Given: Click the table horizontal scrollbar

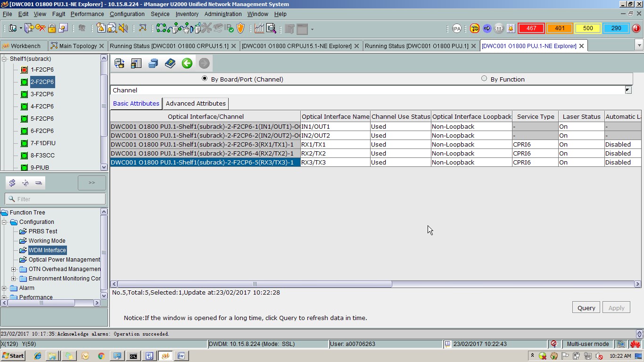Looking at the screenshot, I should click(x=255, y=284).
